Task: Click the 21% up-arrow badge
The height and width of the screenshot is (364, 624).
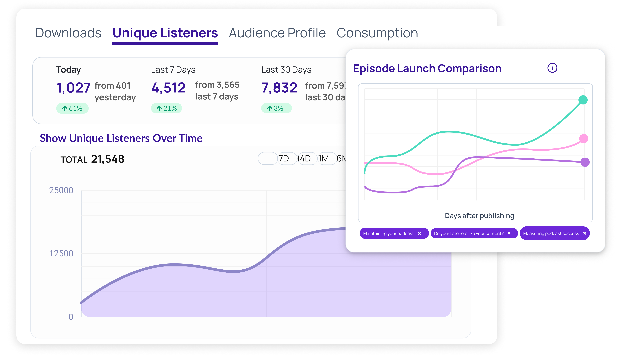Action: (166, 108)
